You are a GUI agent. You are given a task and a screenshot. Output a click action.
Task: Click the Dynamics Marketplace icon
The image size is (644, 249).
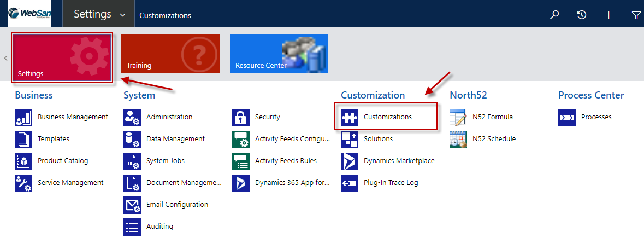(350, 161)
